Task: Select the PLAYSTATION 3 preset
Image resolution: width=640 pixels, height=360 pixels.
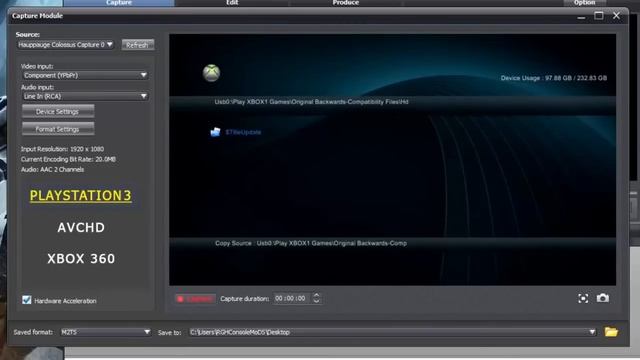Action: 81,196
